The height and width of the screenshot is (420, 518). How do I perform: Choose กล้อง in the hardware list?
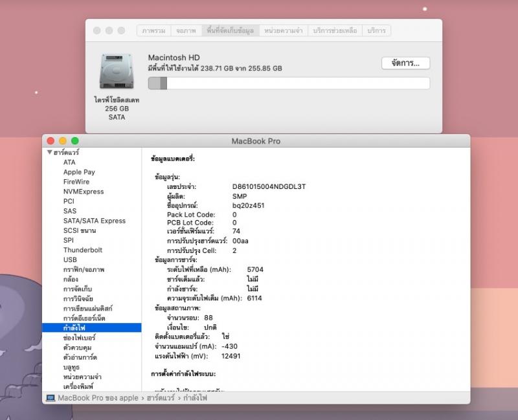tap(71, 279)
